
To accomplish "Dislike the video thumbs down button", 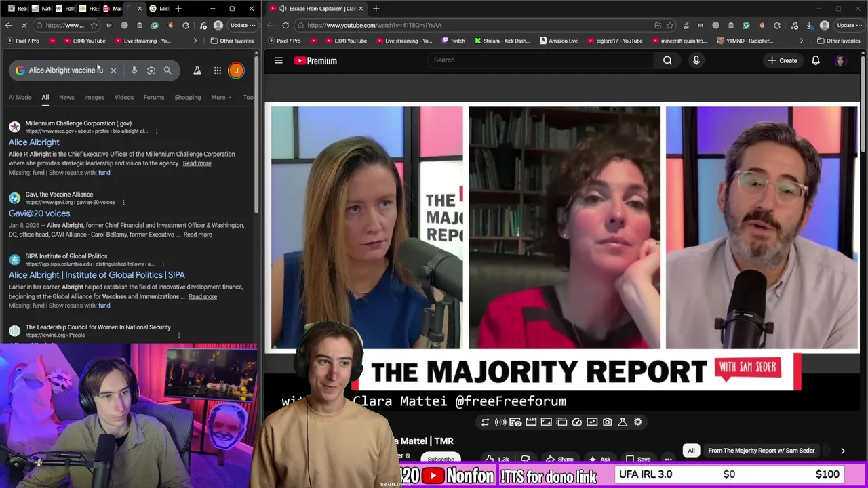I will point(525,459).
